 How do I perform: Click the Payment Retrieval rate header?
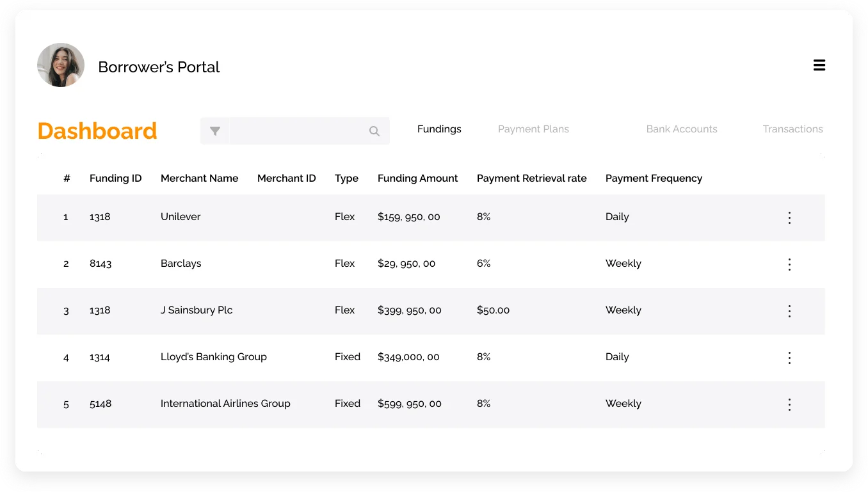[531, 179]
